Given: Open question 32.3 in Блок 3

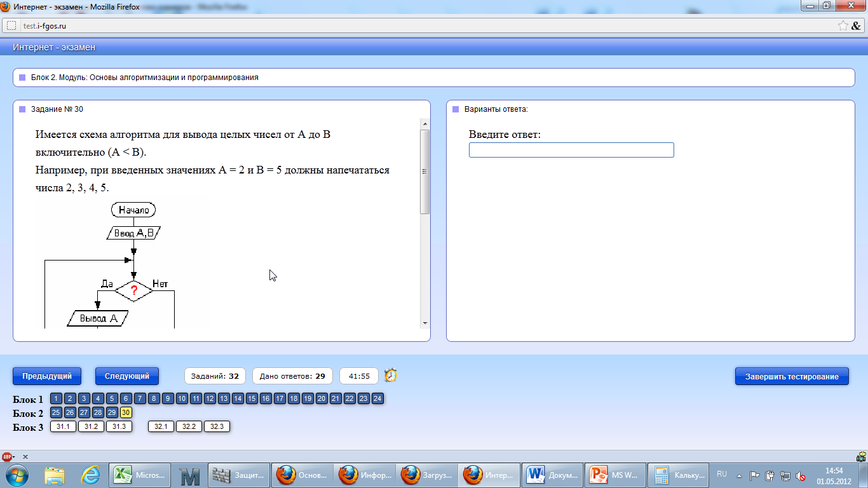Looking at the screenshot, I should point(217,427).
